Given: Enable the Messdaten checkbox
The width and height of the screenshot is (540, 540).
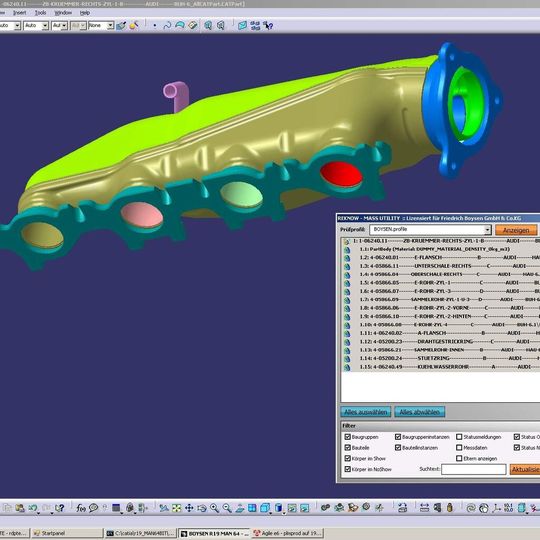Looking at the screenshot, I should point(459,447).
